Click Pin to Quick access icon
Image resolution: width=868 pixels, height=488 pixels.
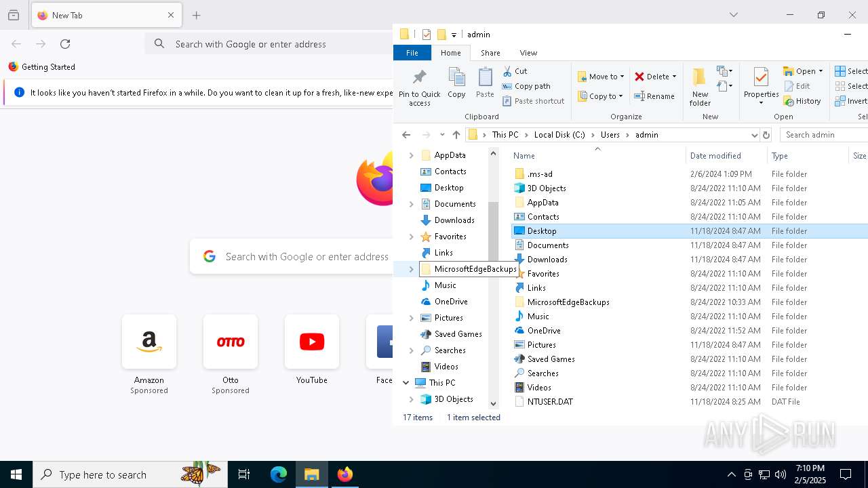pyautogui.click(x=419, y=77)
